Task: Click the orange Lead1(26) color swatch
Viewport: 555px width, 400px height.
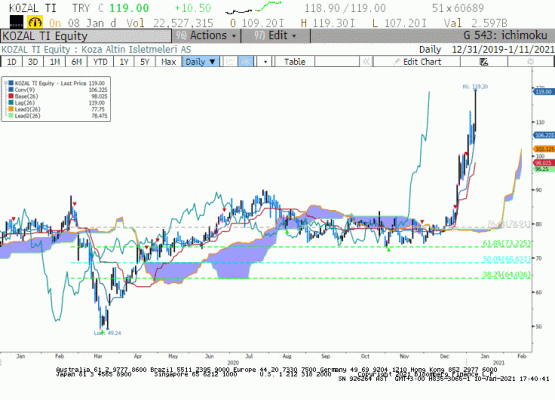Action: tap(11, 109)
